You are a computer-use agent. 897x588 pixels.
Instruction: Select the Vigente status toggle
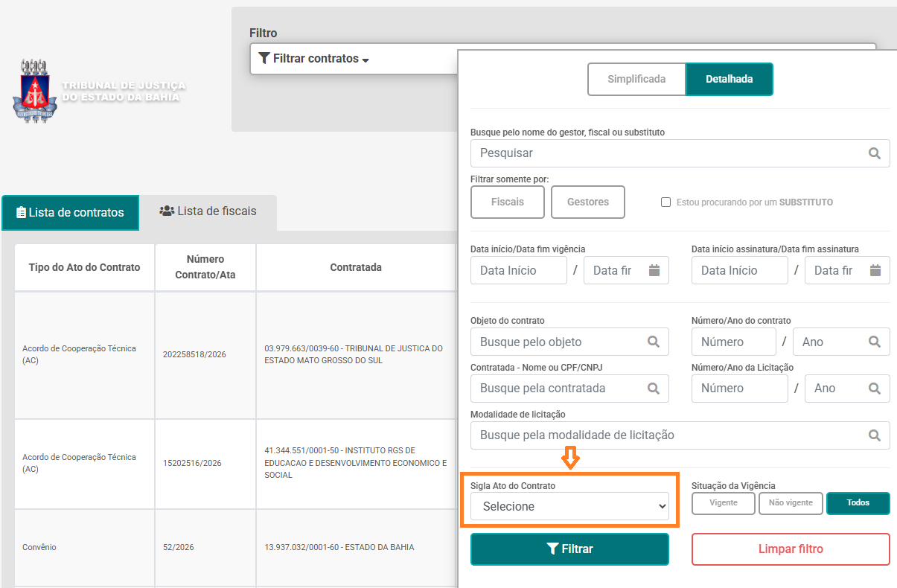pos(724,503)
